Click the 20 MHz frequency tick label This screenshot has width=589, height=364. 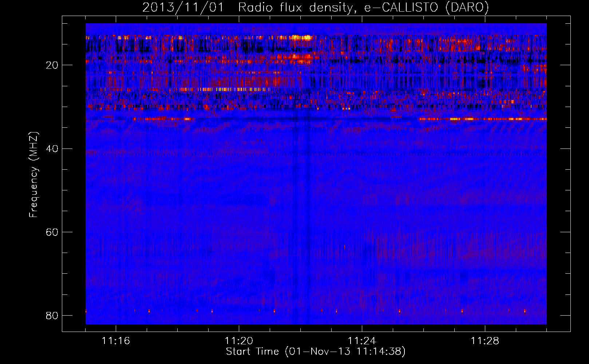pos(52,65)
